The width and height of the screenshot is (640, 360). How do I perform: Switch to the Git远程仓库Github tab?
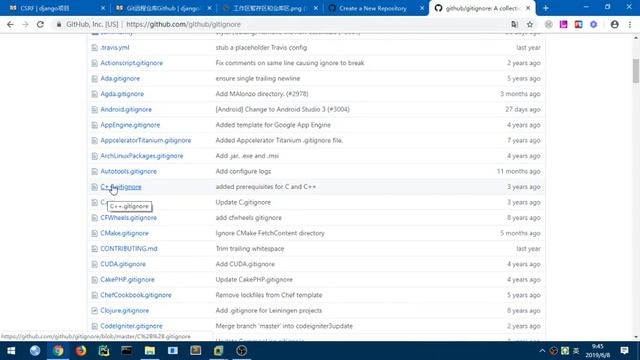click(163, 8)
